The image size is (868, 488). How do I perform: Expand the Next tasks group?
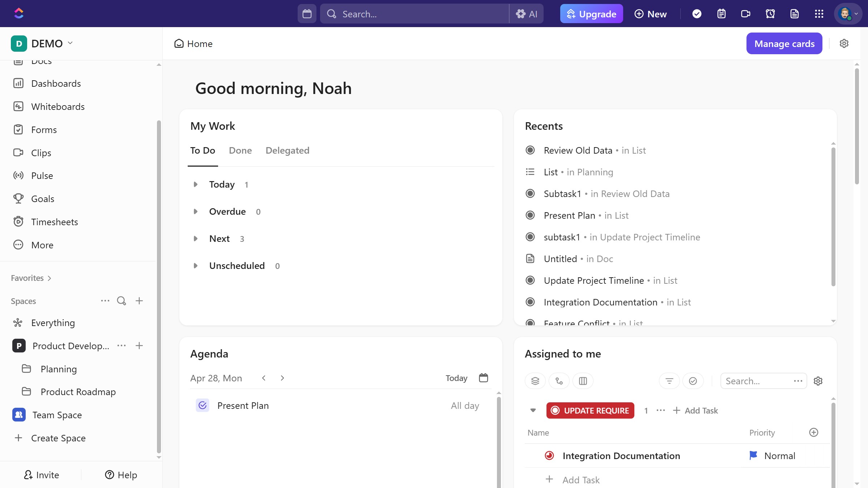(x=196, y=239)
